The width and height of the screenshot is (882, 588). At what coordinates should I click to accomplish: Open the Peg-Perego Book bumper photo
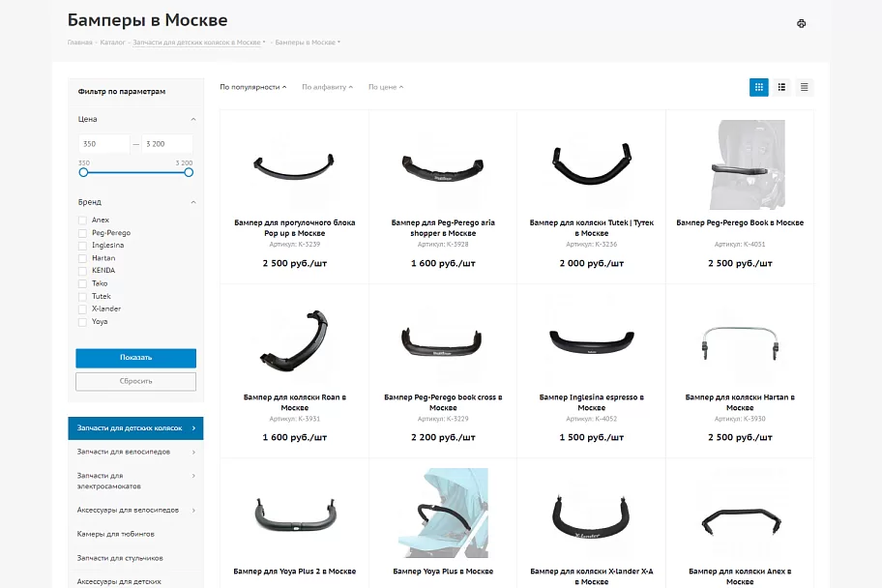(747, 164)
